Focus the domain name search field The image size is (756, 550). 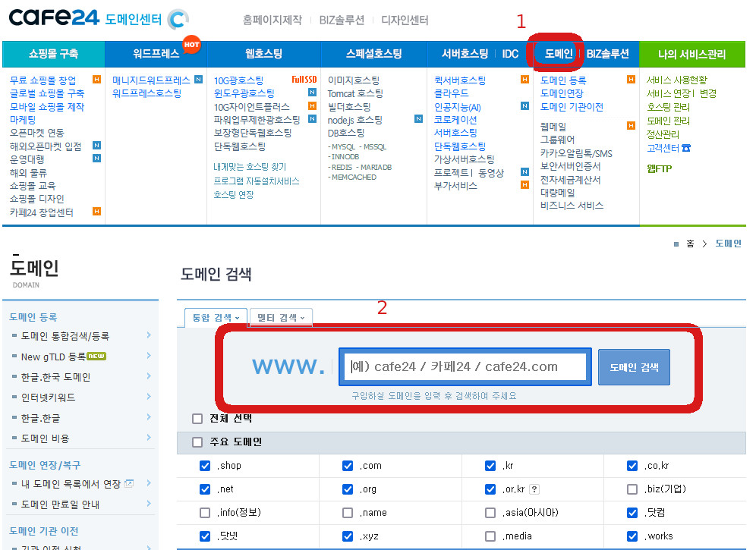[465, 367]
